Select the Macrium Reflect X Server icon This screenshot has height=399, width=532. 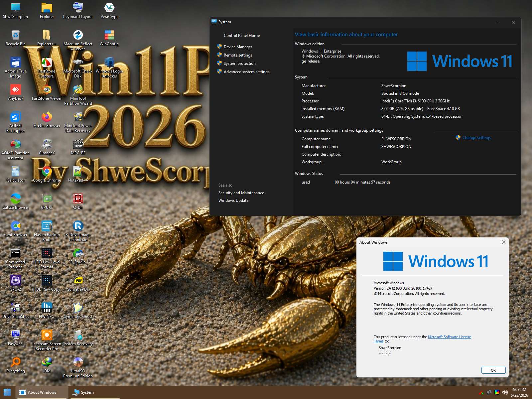(78, 40)
